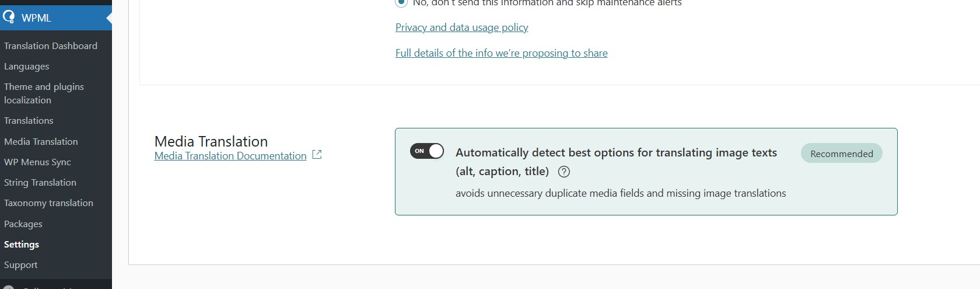The width and height of the screenshot is (980, 289).
Task: Open the Packages menu item
Action: (23, 224)
